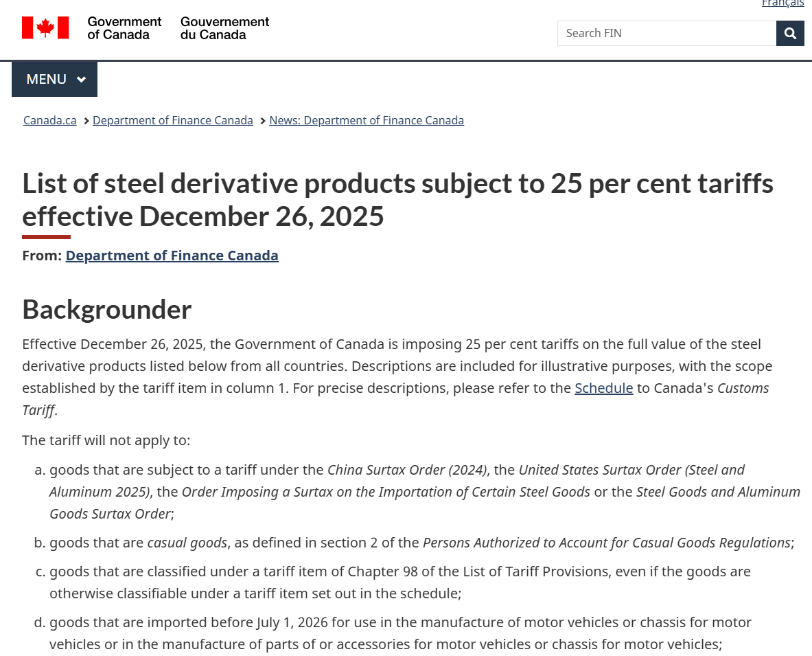Viewport: 812px width, 656px height.
Task: Click Department of Finance Canada link beside From
Action: coord(172,256)
